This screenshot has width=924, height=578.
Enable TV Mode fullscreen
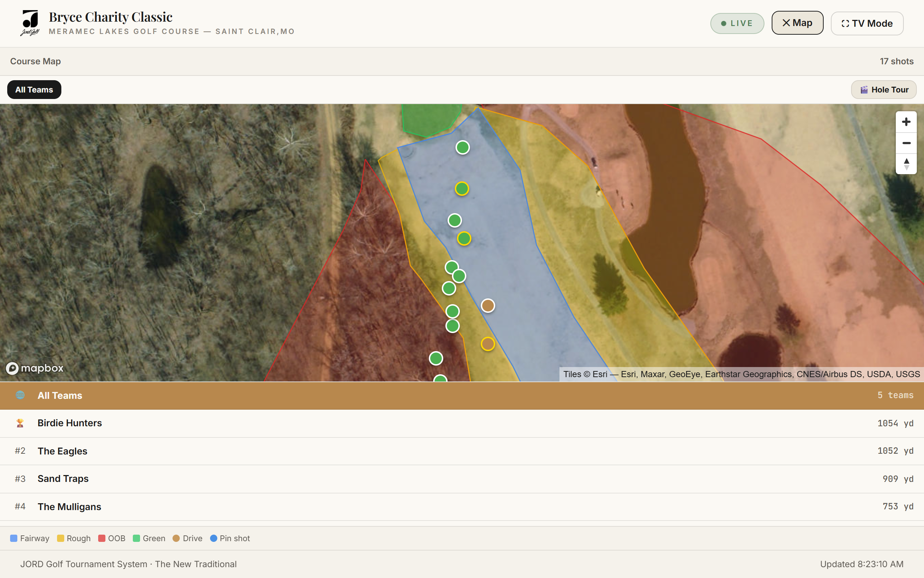(867, 23)
